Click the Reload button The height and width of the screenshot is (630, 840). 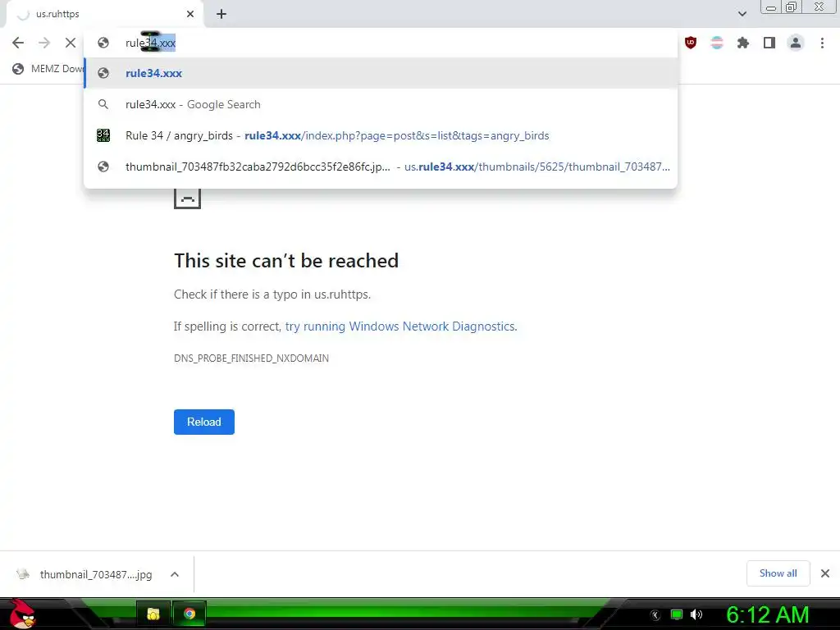[x=204, y=422]
